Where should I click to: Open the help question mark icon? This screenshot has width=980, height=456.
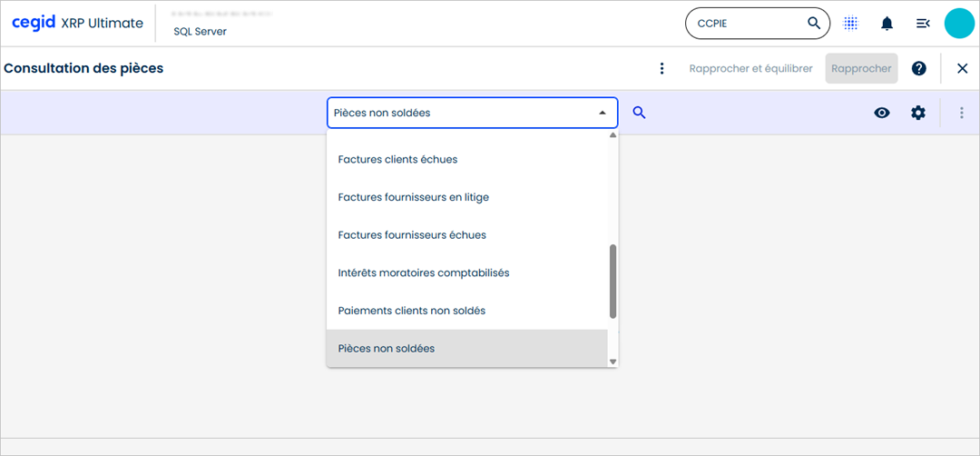click(x=919, y=68)
